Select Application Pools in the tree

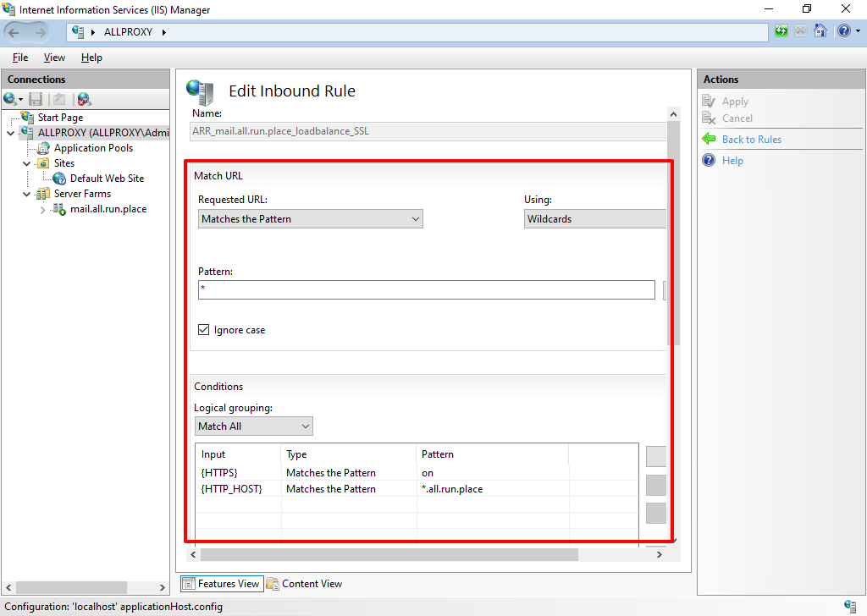pos(93,148)
